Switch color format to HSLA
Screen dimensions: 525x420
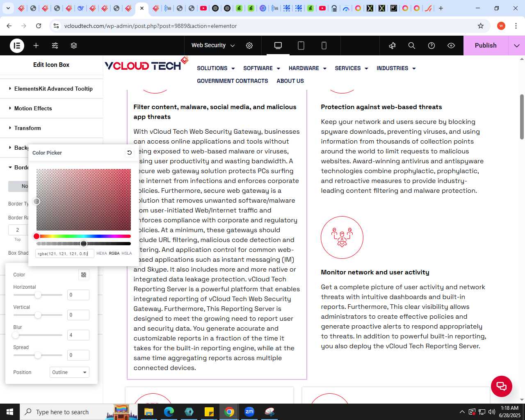click(127, 253)
